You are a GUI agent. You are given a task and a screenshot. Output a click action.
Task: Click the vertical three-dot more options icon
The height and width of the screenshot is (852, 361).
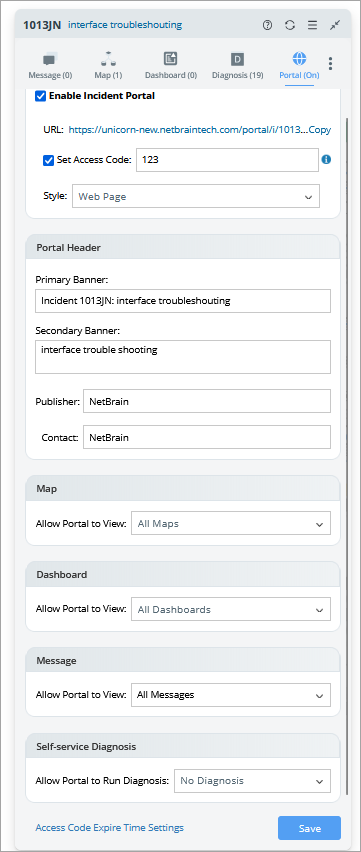(330, 64)
